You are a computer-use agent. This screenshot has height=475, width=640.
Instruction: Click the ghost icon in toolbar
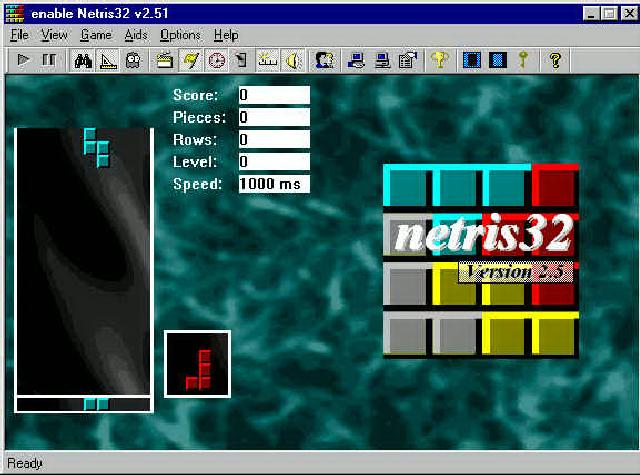pyautogui.click(x=131, y=60)
